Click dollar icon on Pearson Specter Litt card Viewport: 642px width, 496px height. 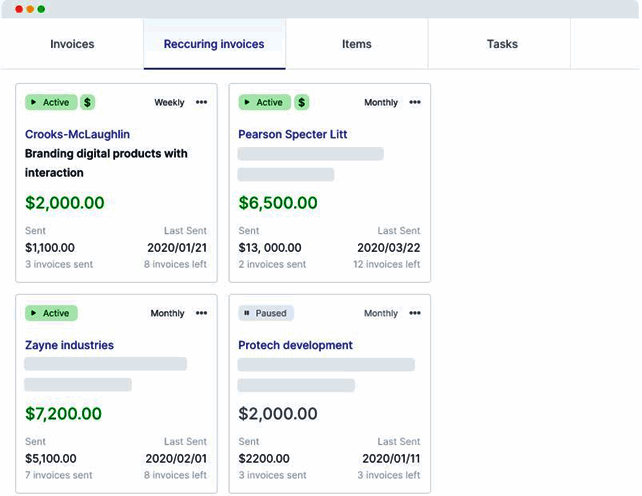point(302,102)
